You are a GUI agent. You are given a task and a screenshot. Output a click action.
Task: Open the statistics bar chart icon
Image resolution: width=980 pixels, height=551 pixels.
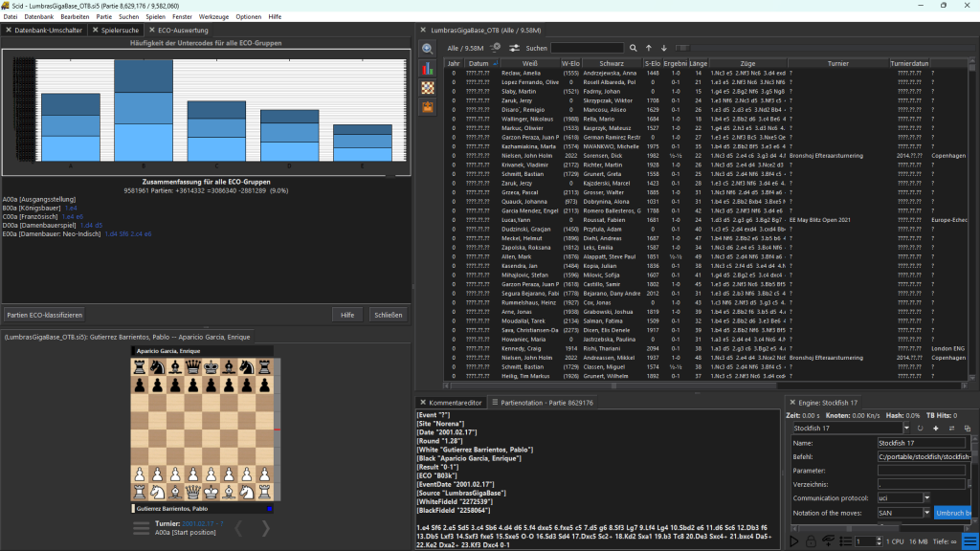(x=427, y=68)
